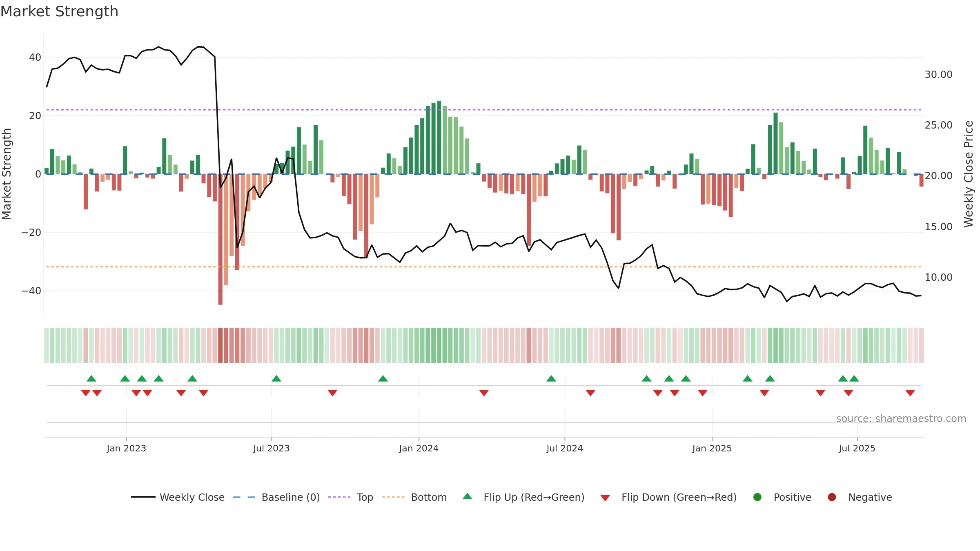Click the Market Strength chart title

point(59,11)
